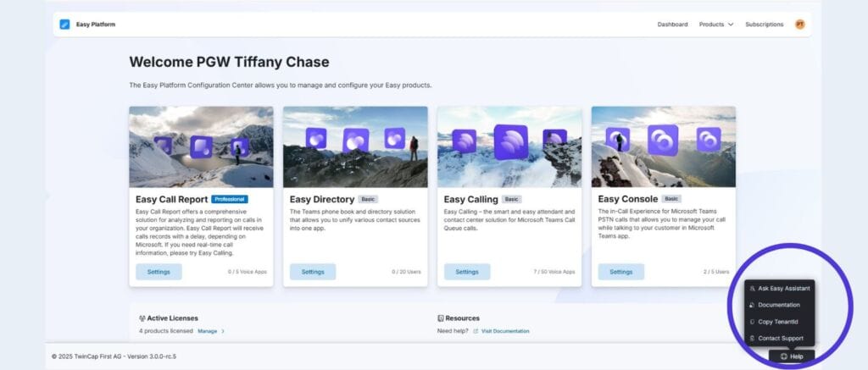Click "0 / 5 Voice Apps" text
Screen dimensions: 868x370
click(248, 272)
